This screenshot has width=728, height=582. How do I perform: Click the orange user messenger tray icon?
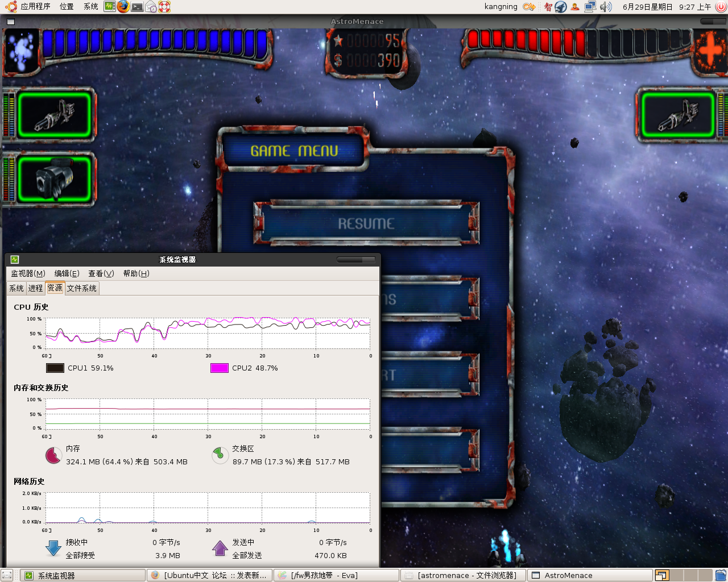pyautogui.click(x=575, y=7)
